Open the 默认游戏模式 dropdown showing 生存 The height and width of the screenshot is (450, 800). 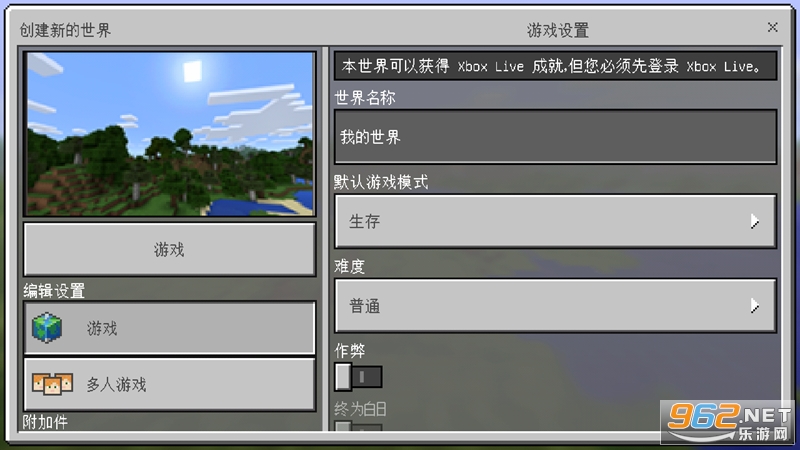[556, 221]
